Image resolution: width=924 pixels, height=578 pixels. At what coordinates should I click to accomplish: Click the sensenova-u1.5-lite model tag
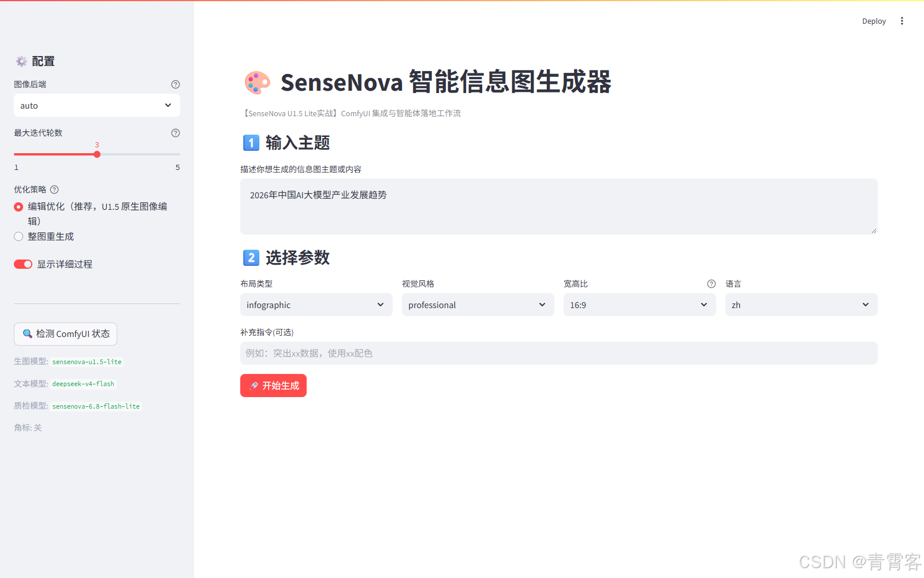[x=87, y=362]
